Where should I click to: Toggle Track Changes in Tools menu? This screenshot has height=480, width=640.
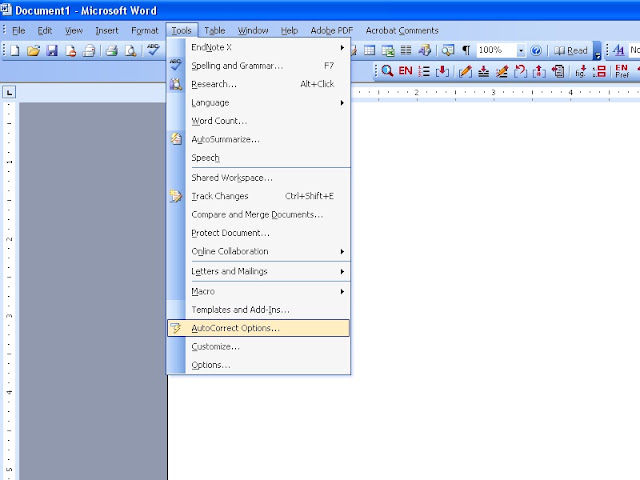(258, 196)
